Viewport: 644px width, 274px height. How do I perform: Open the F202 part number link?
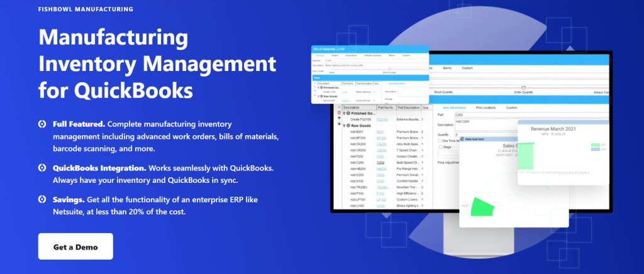[380, 156]
